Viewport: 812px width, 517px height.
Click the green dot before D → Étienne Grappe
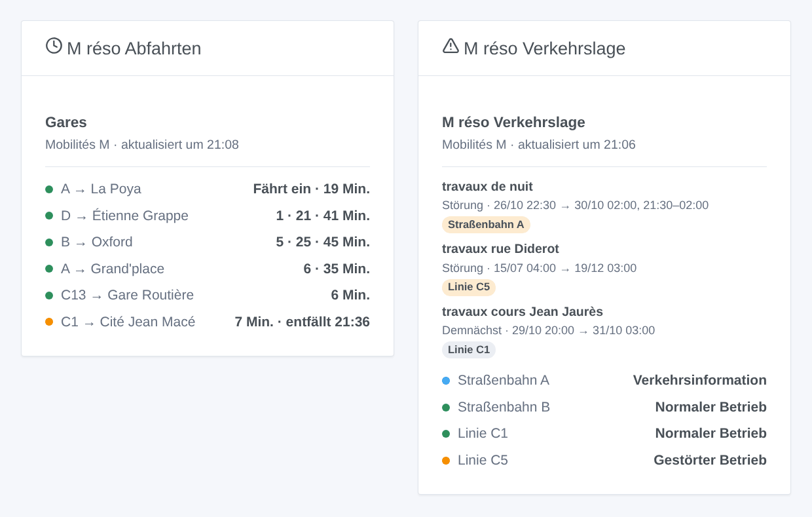[49, 216]
